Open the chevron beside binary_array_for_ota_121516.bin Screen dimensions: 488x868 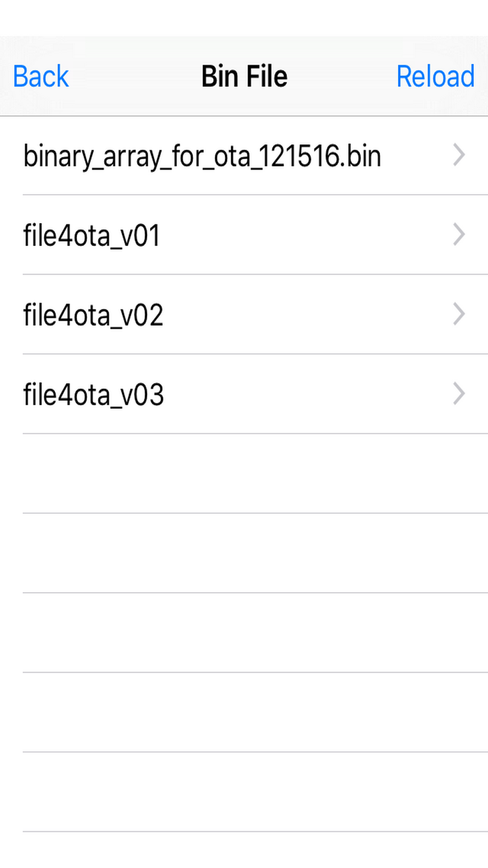458,155
